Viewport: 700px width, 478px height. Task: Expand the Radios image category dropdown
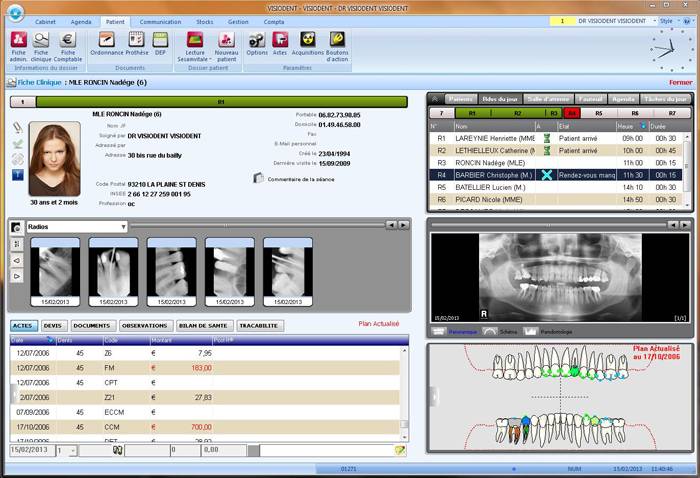pos(122,226)
